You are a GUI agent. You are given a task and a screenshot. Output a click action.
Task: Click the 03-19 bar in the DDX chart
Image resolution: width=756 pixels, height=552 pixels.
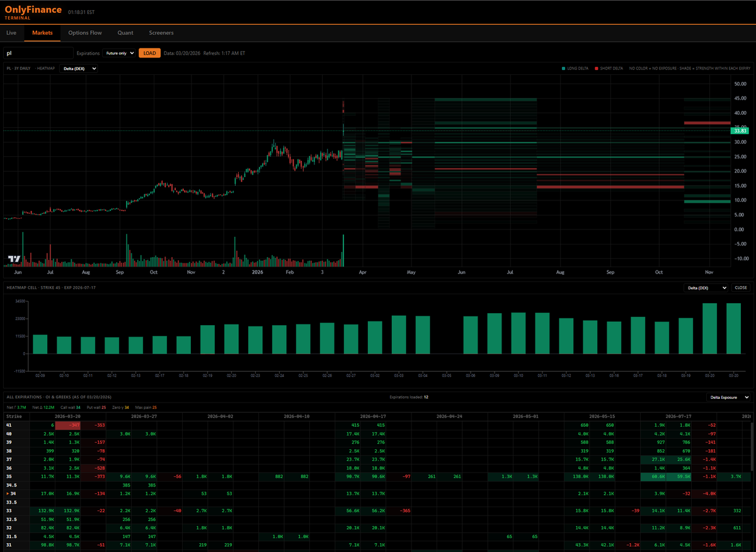click(685, 336)
